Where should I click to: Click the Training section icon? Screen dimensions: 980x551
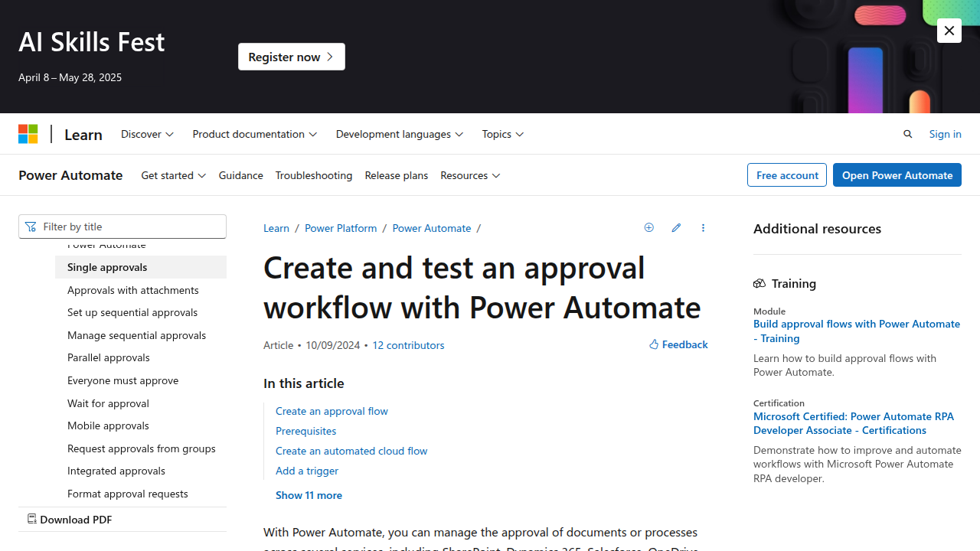[x=759, y=283]
